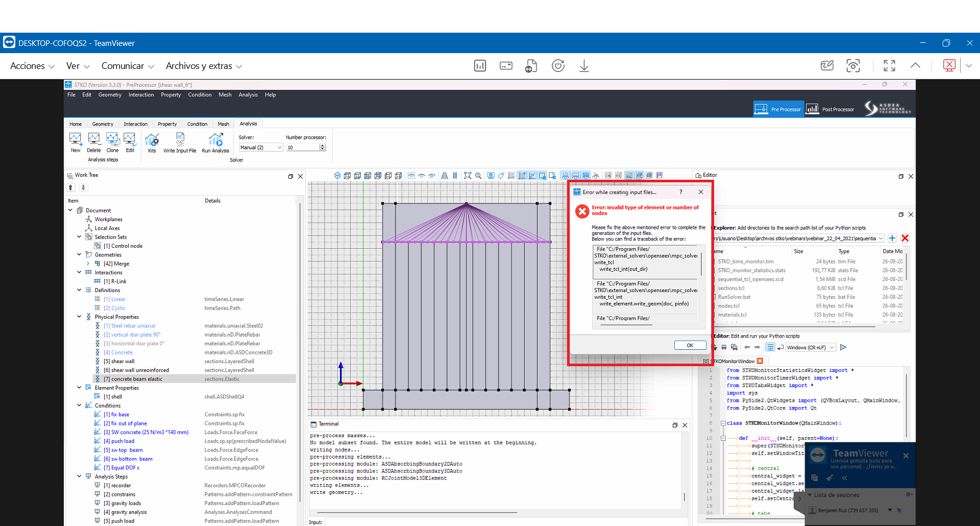980x526 pixels.
Task: Click the error dialog help question mark
Action: 680,192
